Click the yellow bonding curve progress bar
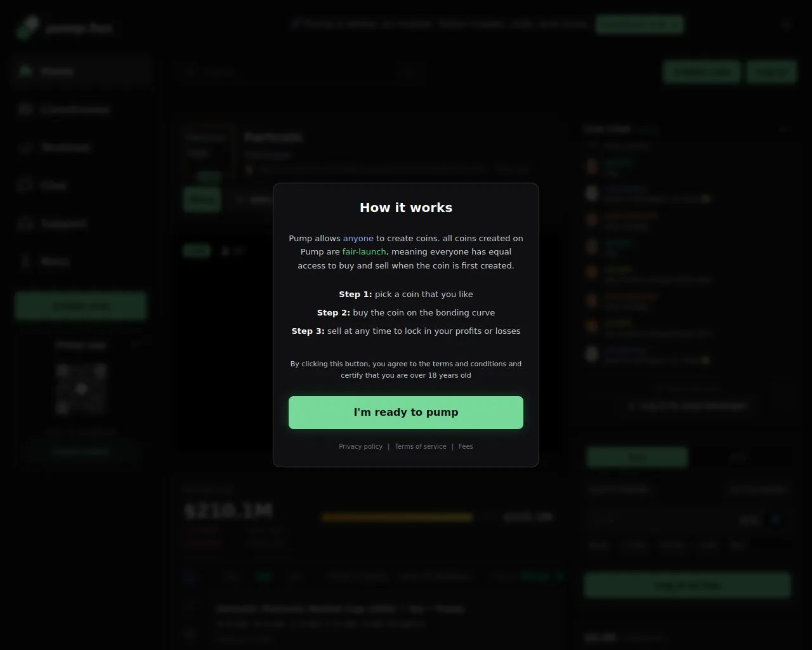The width and height of the screenshot is (812, 650). click(397, 517)
